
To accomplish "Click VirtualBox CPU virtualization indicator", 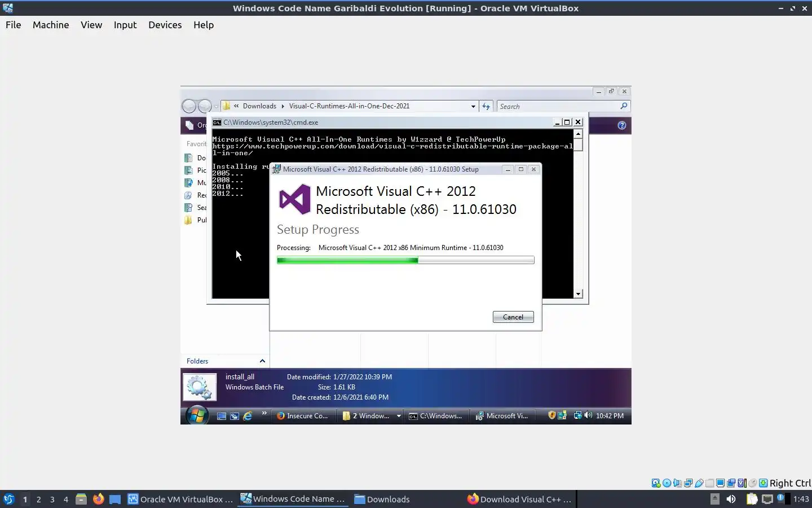I will point(742,483).
